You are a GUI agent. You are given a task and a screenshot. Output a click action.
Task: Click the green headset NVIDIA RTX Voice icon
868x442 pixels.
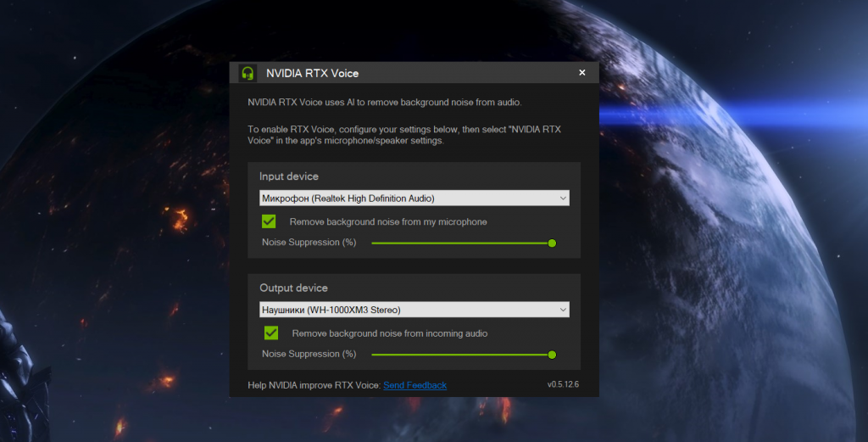click(x=248, y=73)
